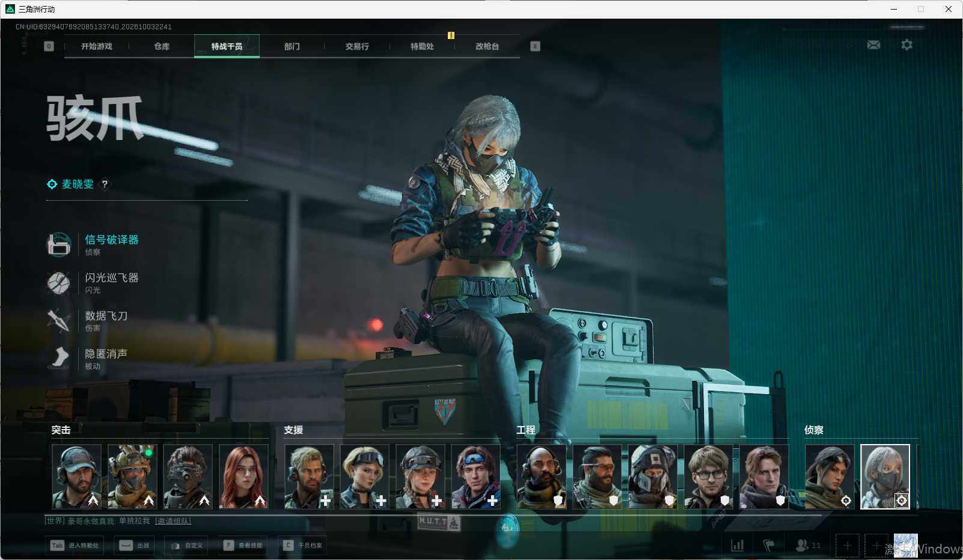This screenshot has height=560, width=963.
Task: Select the 工程 operator with orange glasses
Action: point(597,476)
